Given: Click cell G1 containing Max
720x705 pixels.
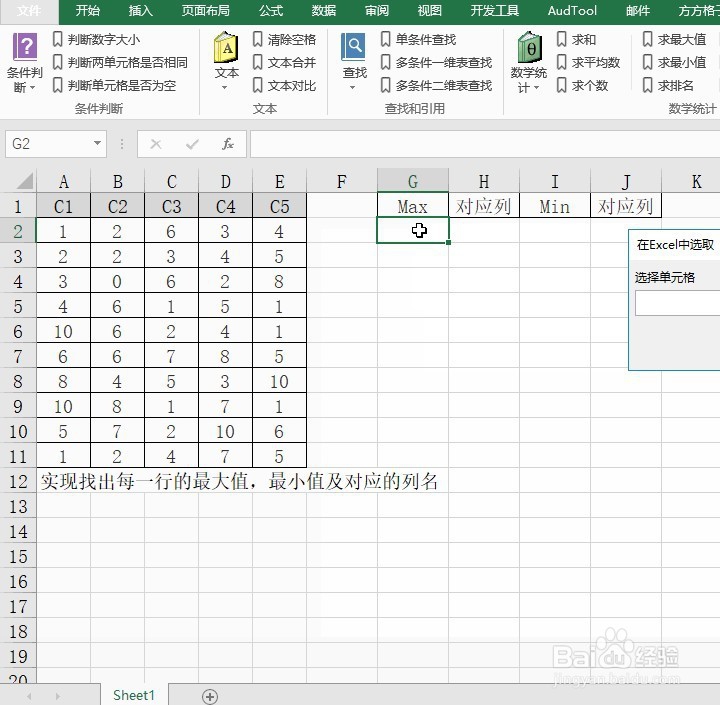Looking at the screenshot, I should coord(413,206).
